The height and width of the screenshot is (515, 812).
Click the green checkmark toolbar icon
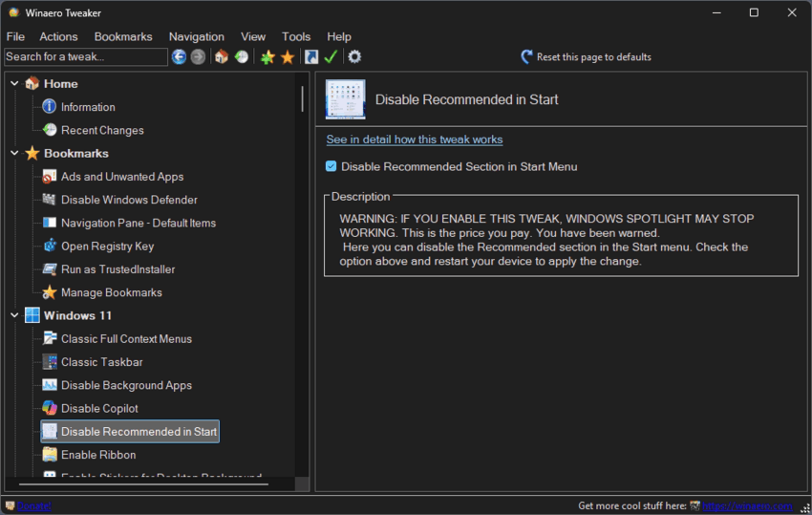331,56
